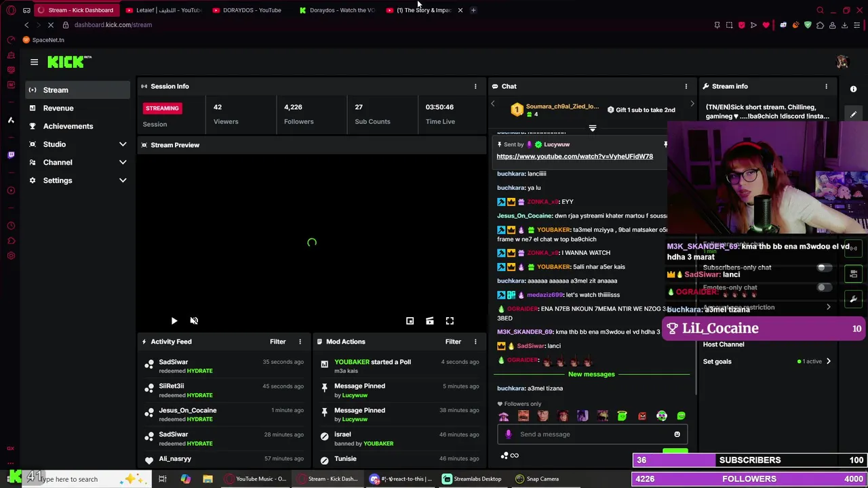The height and width of the screenshot is (488, 868).
Task: Focus the Send a message input
Action: 593,434
